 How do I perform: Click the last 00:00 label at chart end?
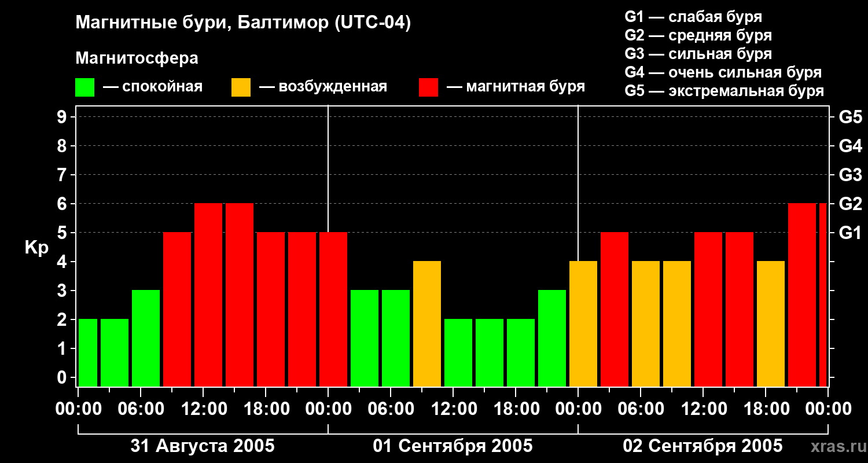[x=829, y=409]
